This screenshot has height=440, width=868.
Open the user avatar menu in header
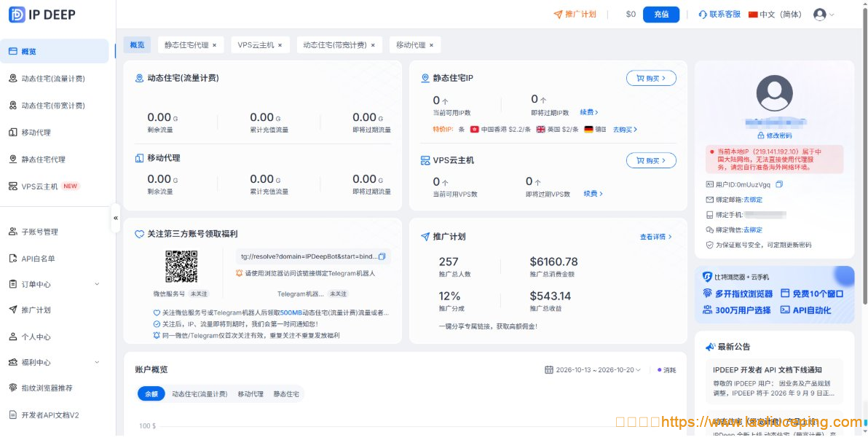tap(824, 15)
